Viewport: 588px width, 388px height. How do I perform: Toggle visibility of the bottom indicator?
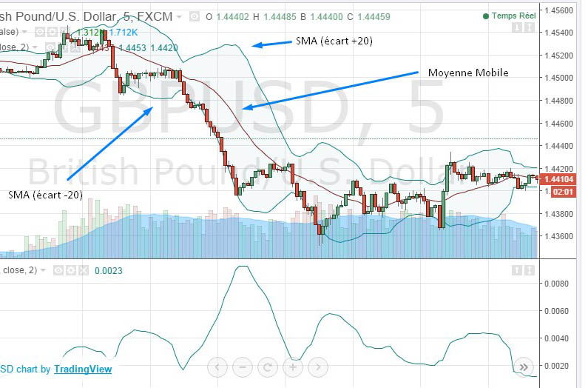pos(59,270)
